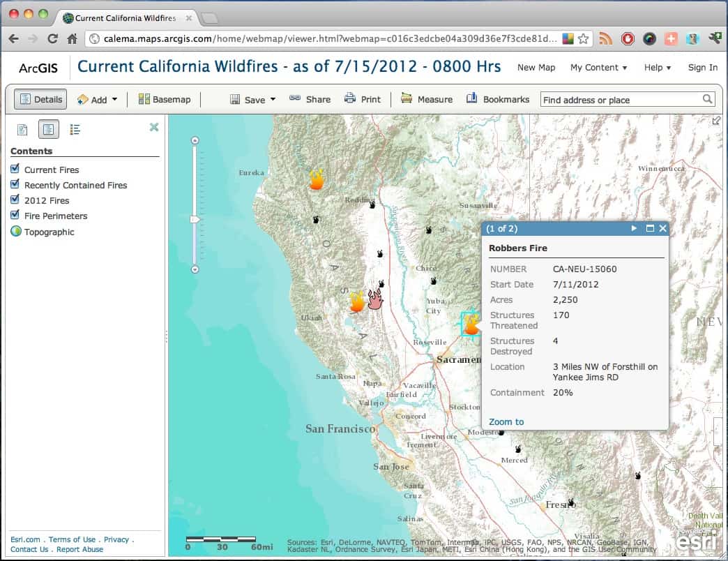728x561 pixels.
Task: Click the fire icon near Eureka
Action: pos(317,179)
